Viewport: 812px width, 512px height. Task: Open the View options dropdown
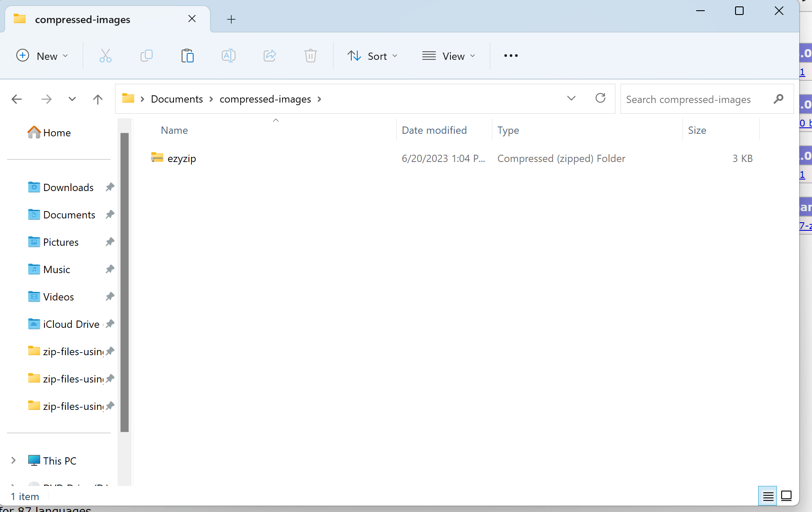pyautogui.click(x=449, y=56)
